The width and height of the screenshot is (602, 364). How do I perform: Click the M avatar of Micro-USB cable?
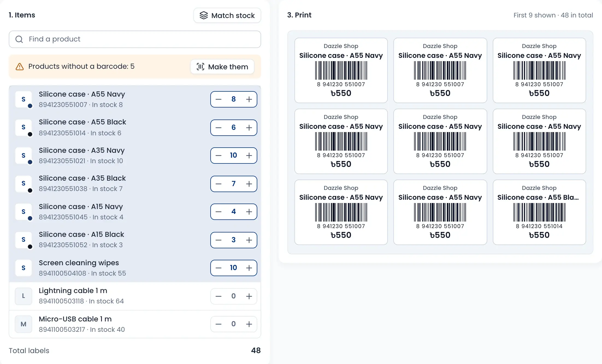(x=23, y=324)
